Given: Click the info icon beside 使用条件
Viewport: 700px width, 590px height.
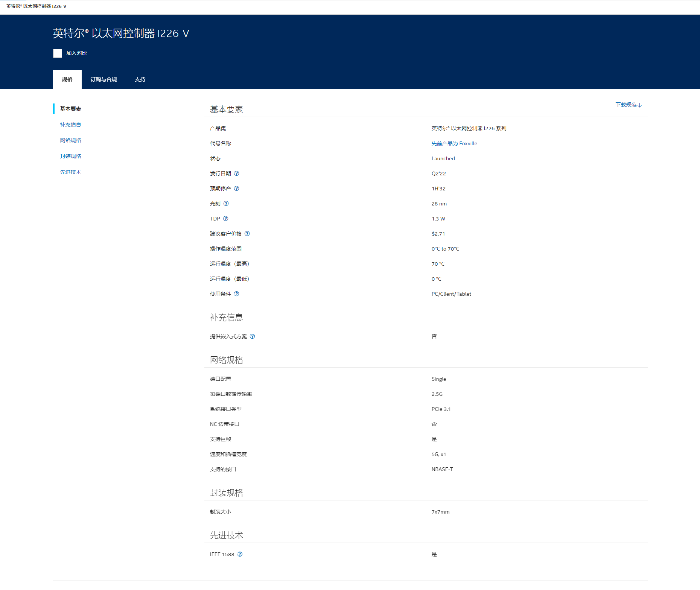Looking at the screenshot, I should [x=237, y=294].
